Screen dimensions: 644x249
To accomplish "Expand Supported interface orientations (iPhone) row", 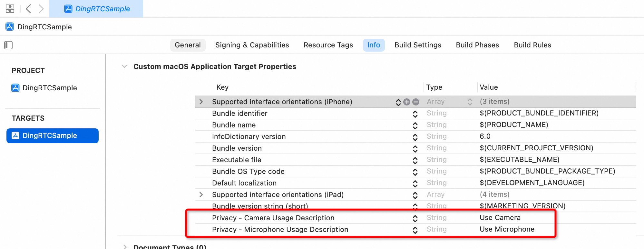I will 201,102.
